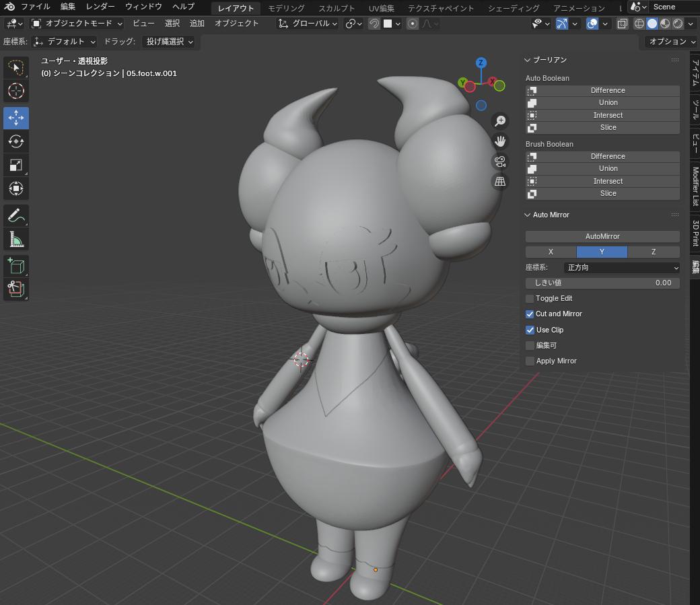Image resolution: width=700 pixels, height=605 pixels.
Task: Click the AutoMirror button
Action: coord(602,236)
